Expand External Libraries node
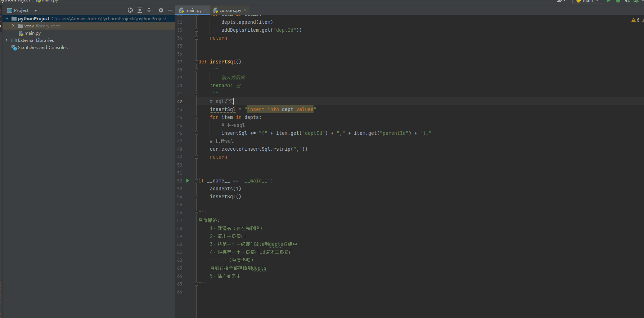Viewport: 644px width, 318px height. [x=6, y=40]
